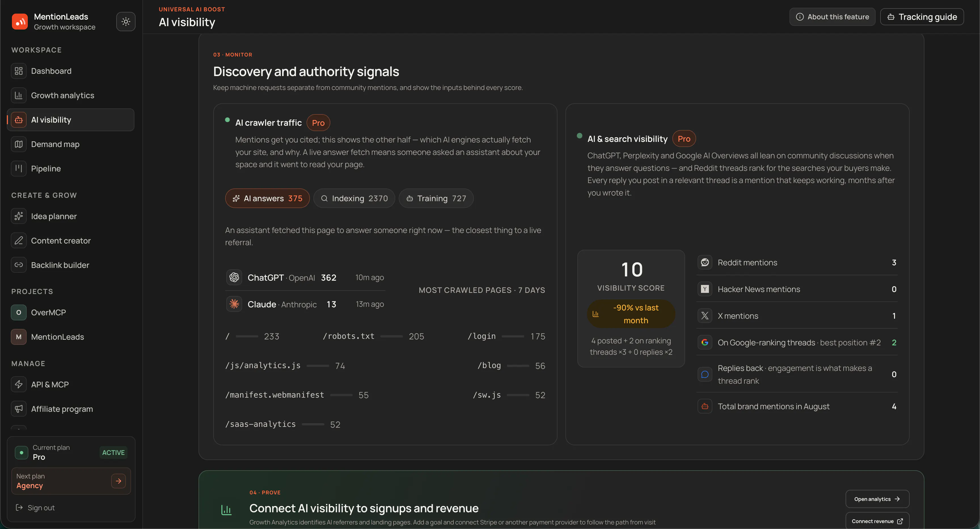Click the API & MCP lightning icon

[x=19, y=385]
